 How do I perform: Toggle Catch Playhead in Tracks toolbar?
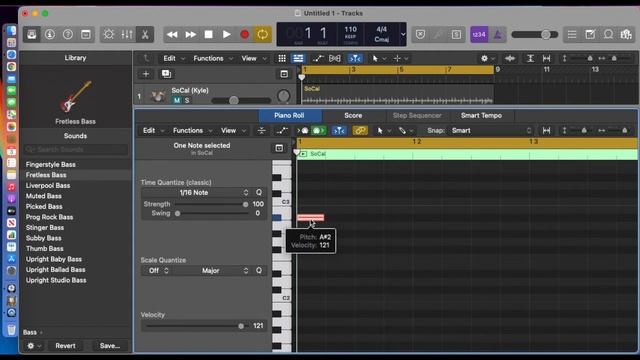(x=355, y=58)
